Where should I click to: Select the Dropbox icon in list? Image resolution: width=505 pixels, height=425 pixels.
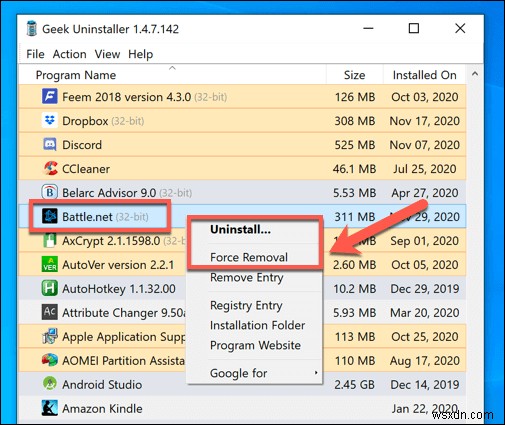click(x=50, y=120)
